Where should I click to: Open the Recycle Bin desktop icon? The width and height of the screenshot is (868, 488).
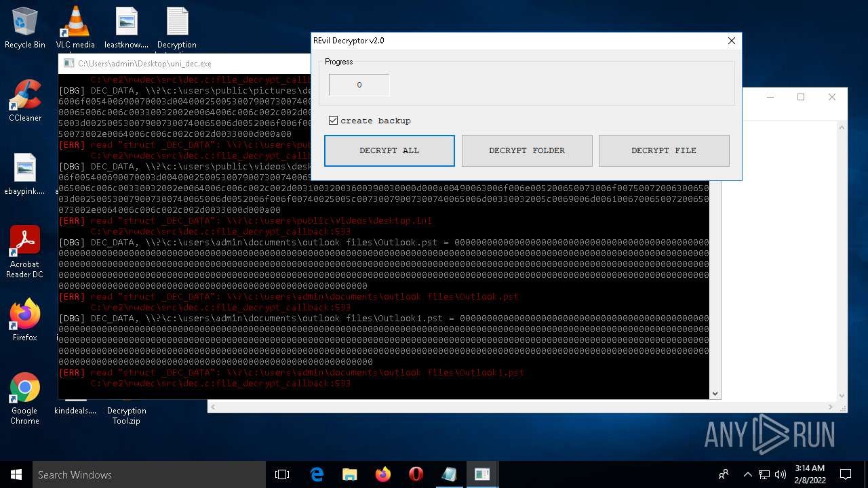(25, 28)
